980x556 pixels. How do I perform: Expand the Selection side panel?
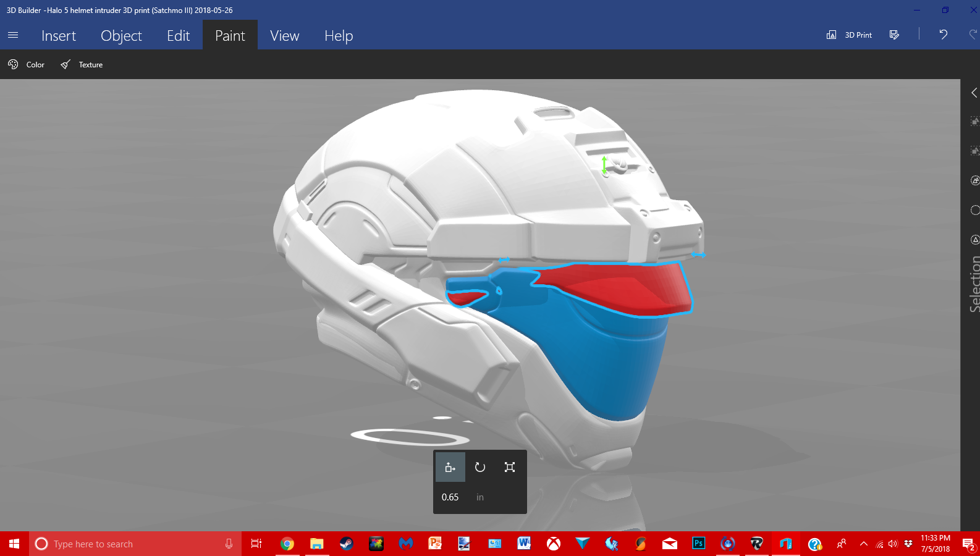coord(974,93)
